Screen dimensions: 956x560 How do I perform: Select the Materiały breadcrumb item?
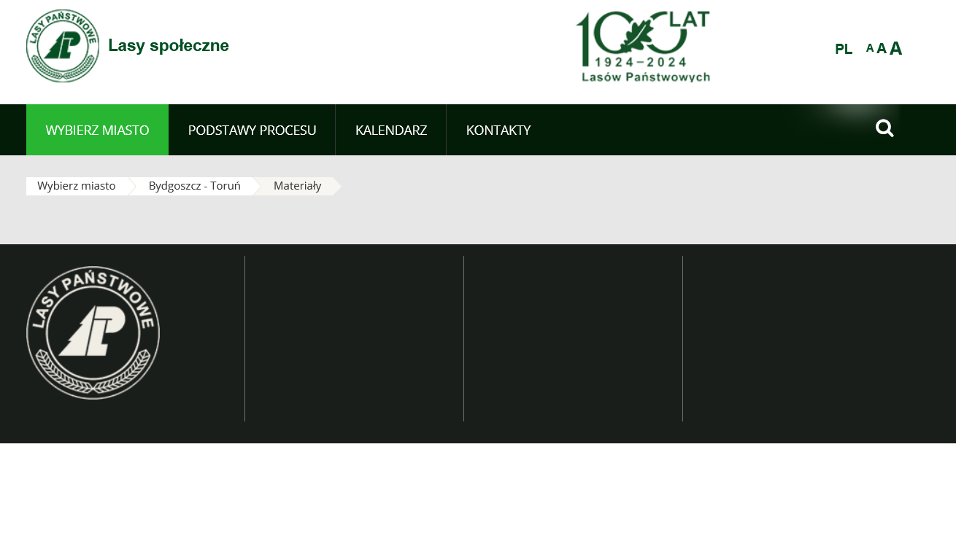297,186
